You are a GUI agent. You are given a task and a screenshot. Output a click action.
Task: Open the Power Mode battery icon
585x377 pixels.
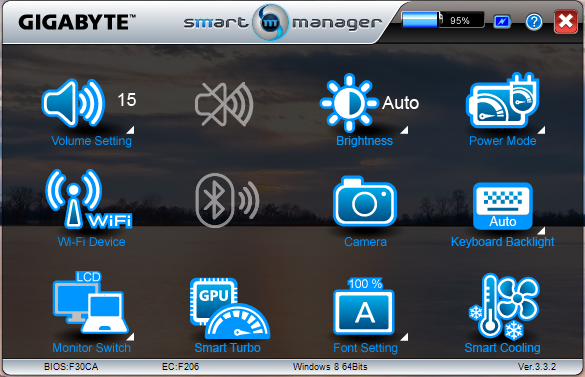(x=503, y=100)
